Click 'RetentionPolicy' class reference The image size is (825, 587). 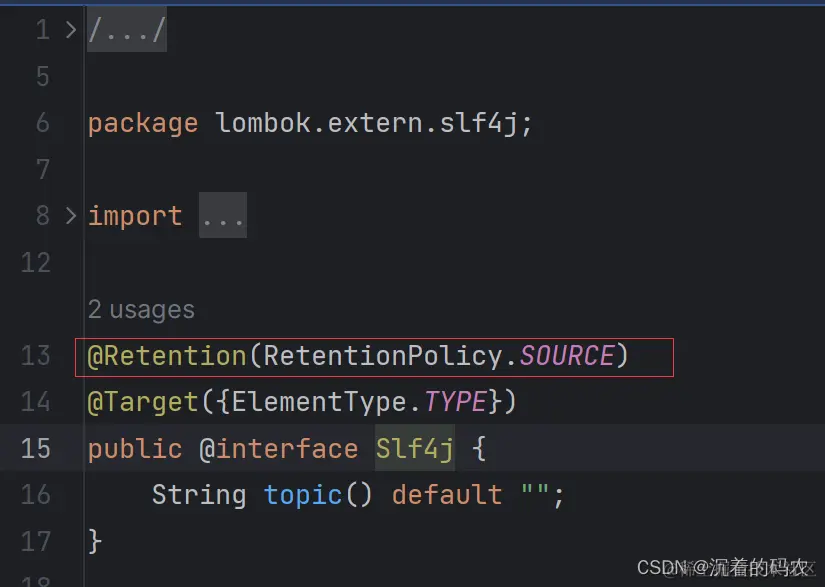click(x=383, y=356)
